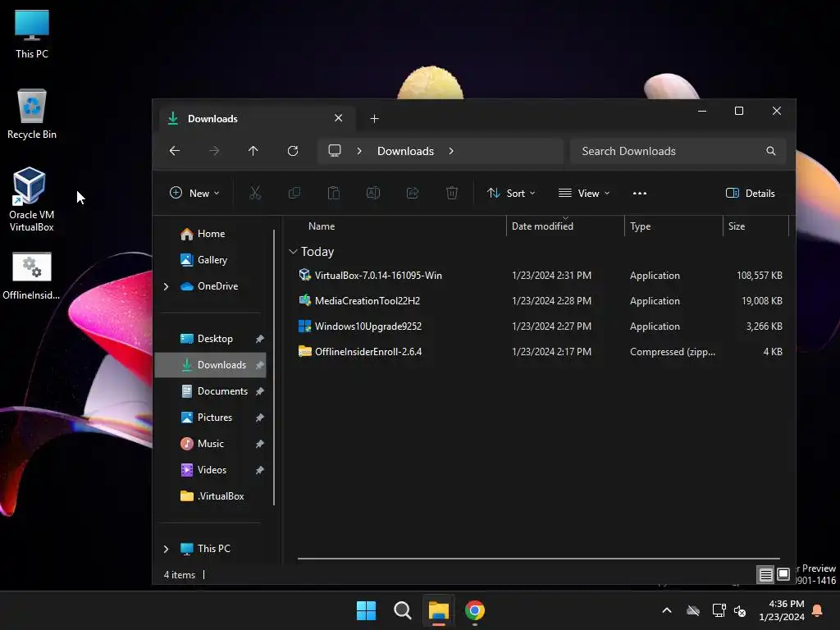This screenshot has width=840, height=630.
Task: Open Documents in navigation pane
Action: 214,391
